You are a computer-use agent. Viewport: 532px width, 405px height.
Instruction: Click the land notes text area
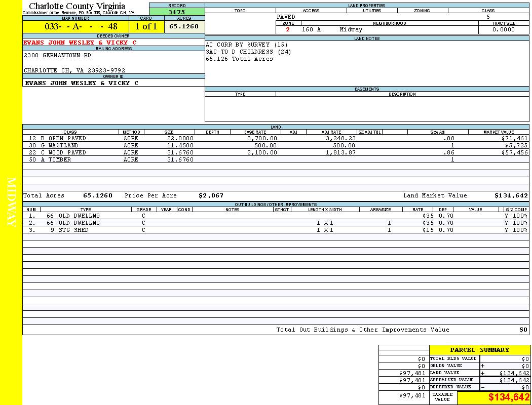(366, 63)
